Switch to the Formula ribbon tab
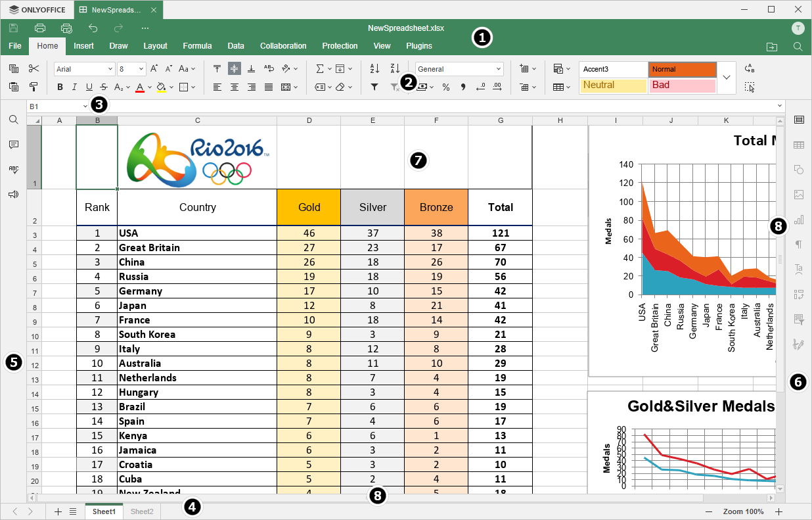Screen dimensions: 812x520 click(x=197, y=46)
